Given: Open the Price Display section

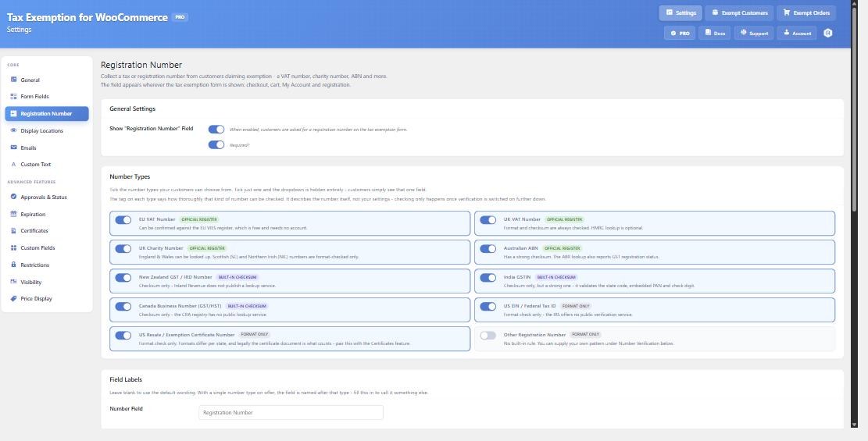Looking at the screenshot, I should pos(47,298).
